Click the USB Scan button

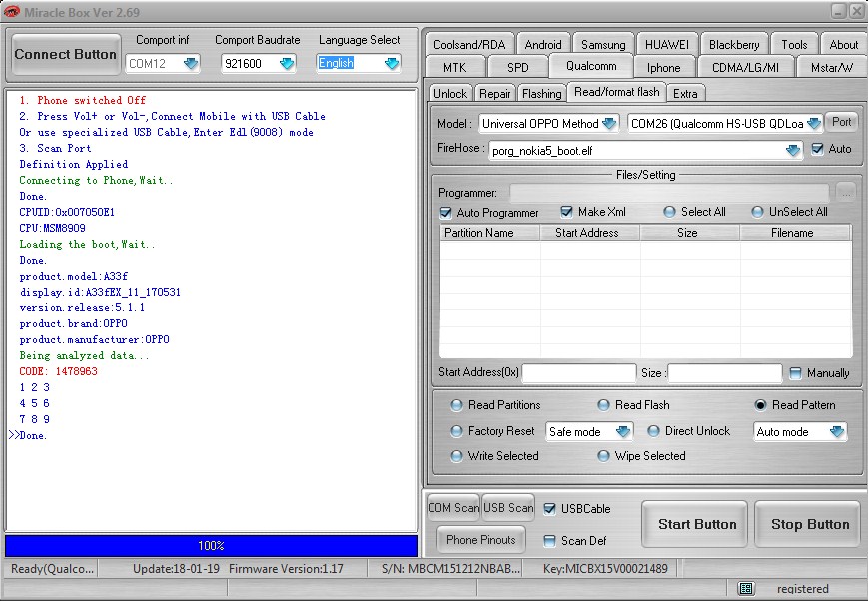[508, 507]
